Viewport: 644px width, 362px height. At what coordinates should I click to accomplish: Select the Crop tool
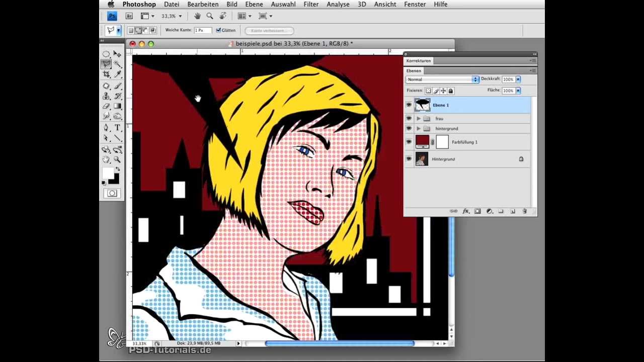[x=106, y=74]
